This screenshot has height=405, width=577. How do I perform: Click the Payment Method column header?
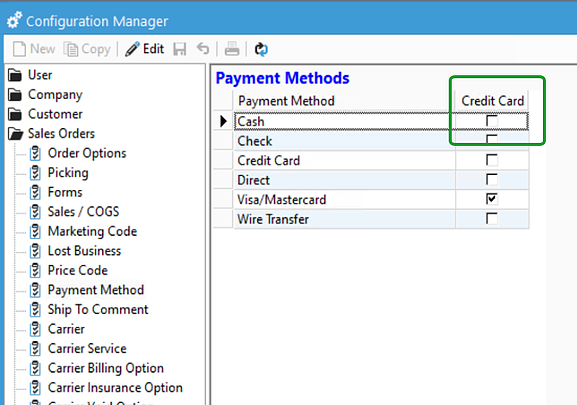coord(344,101)
